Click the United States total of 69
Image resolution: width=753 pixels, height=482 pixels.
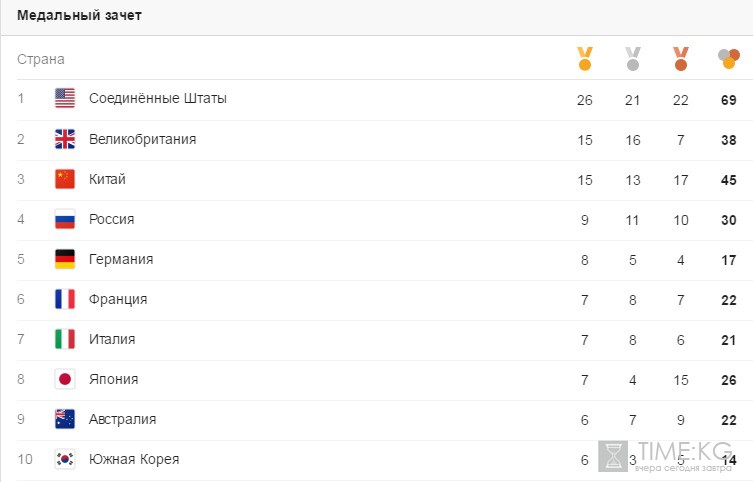point(729,100)
